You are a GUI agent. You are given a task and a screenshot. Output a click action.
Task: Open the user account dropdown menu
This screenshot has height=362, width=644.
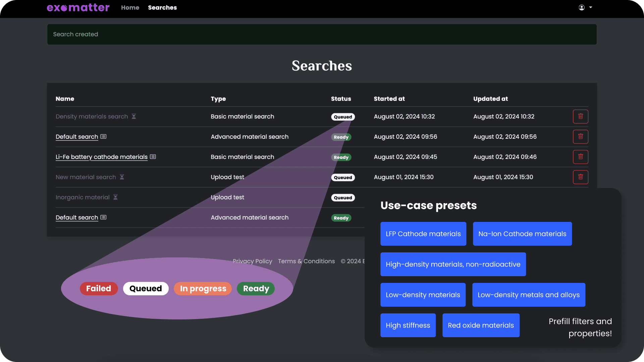click(585, 7)
